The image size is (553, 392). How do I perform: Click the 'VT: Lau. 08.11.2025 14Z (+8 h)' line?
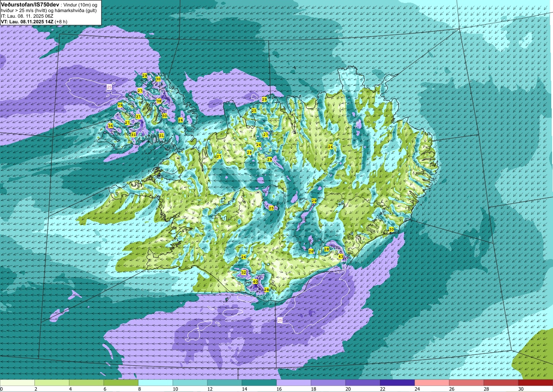(34, 22)
